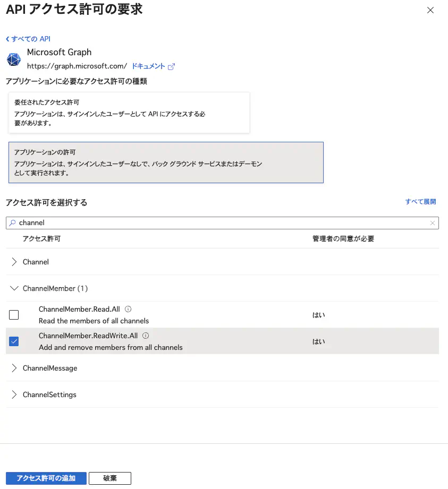The width and height of the screenshot is (448, 489).
Task: Click the magnifier icon in the search box
Action: (12, 222)
